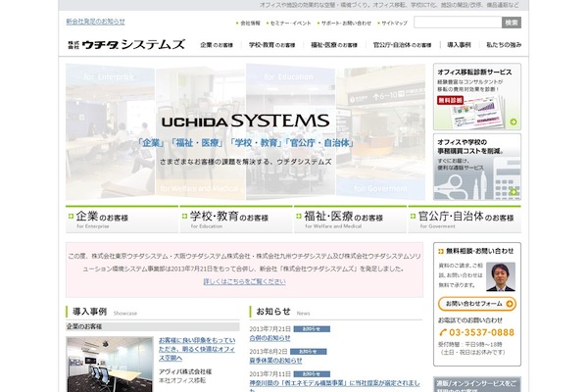Click green arrow on オフィス移転診断サービス banner
Screen dimensions: 588x392
point(513,122)
